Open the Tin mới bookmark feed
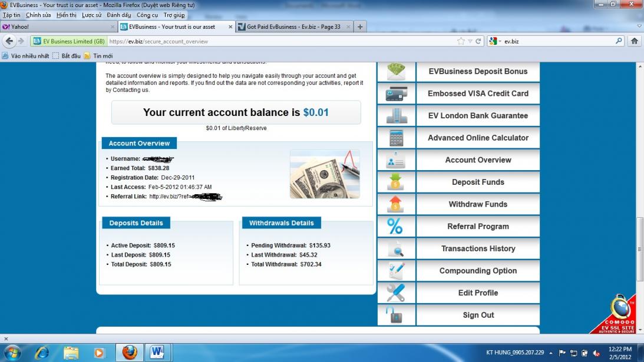The height and width of the screenshot is (362, 644). pos(98,56)
